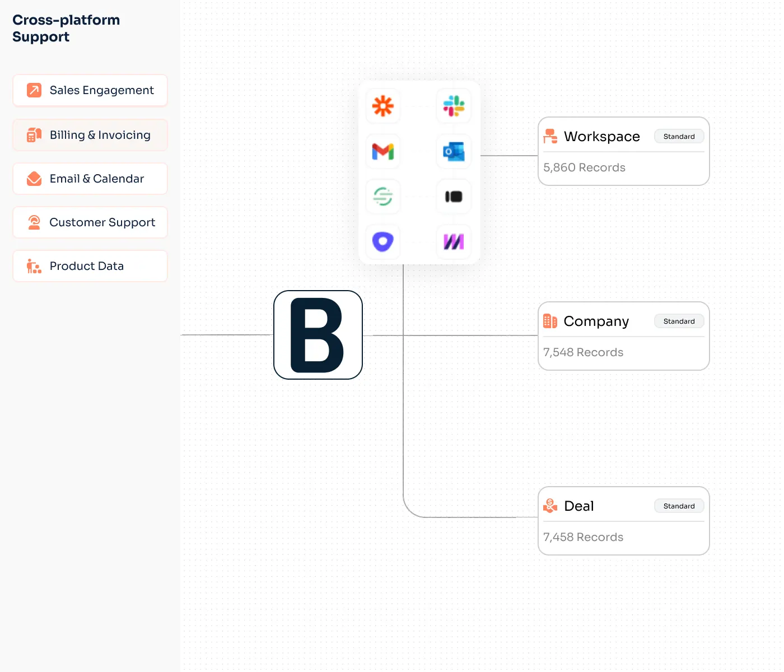The width and height of the screenshot is (784, 672).
Task: Click the orange workspace icon on the Workspace card
Action: pos(549,136)
